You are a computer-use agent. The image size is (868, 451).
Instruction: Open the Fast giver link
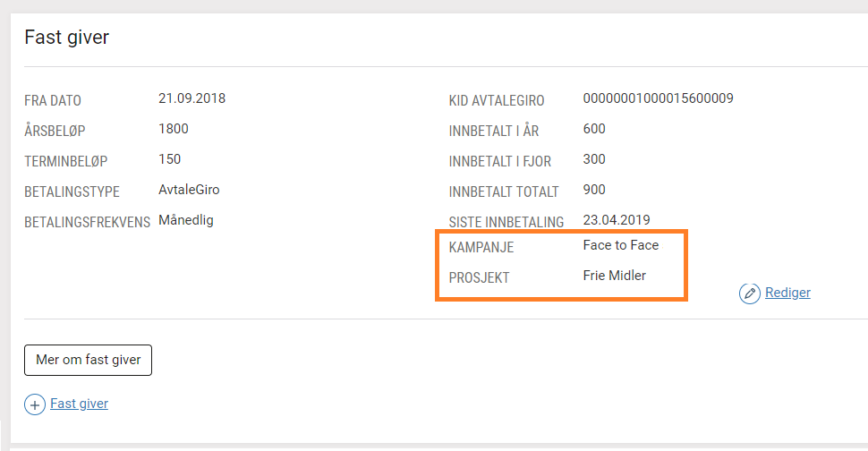click(x=79, y=404)
